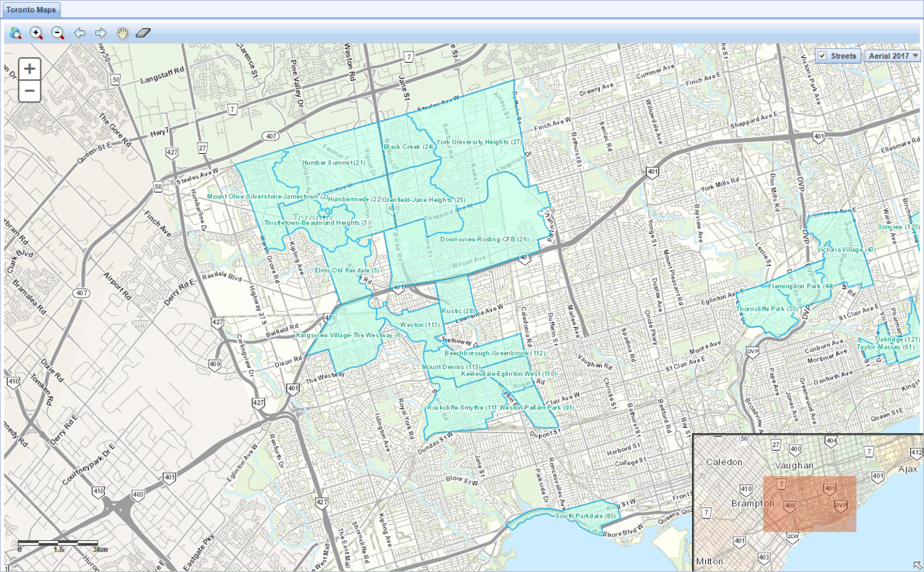Go to previous map extent arrow
924x572 pixels.
click(79, 33)
